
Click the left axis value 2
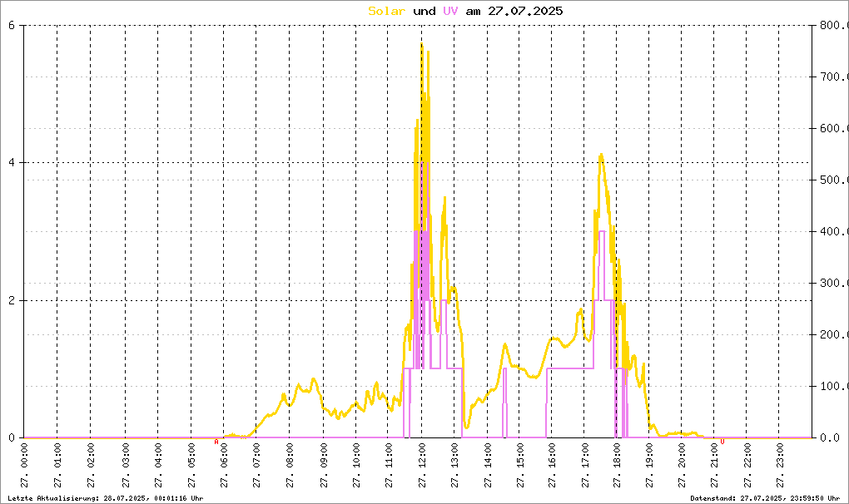[12, 301]
